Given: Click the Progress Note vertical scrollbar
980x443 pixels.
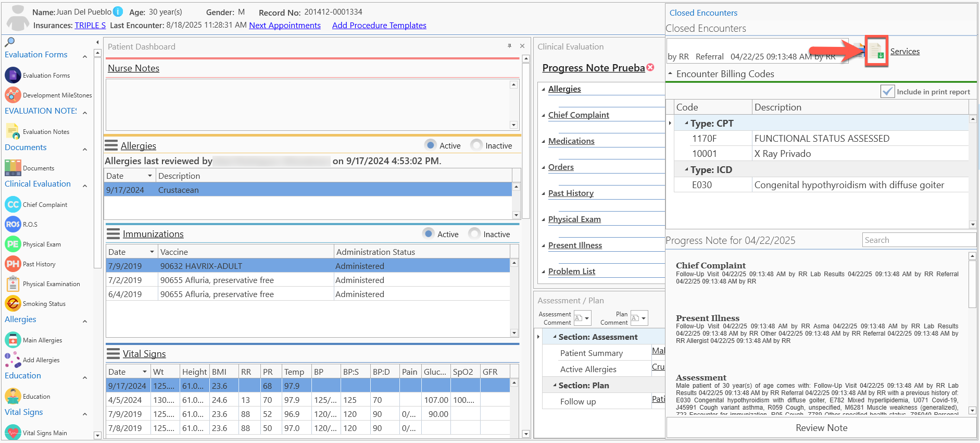Looking at the screenshot, I should [972, 334].
